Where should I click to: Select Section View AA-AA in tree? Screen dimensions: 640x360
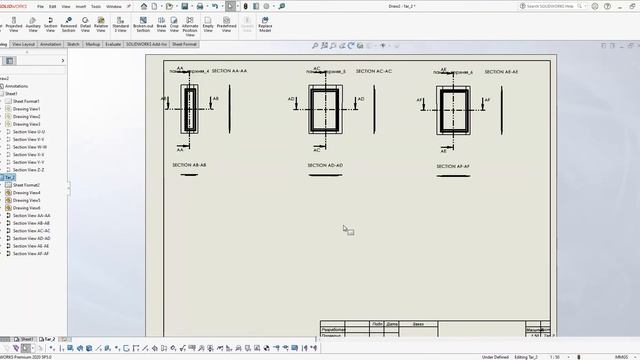31,216
